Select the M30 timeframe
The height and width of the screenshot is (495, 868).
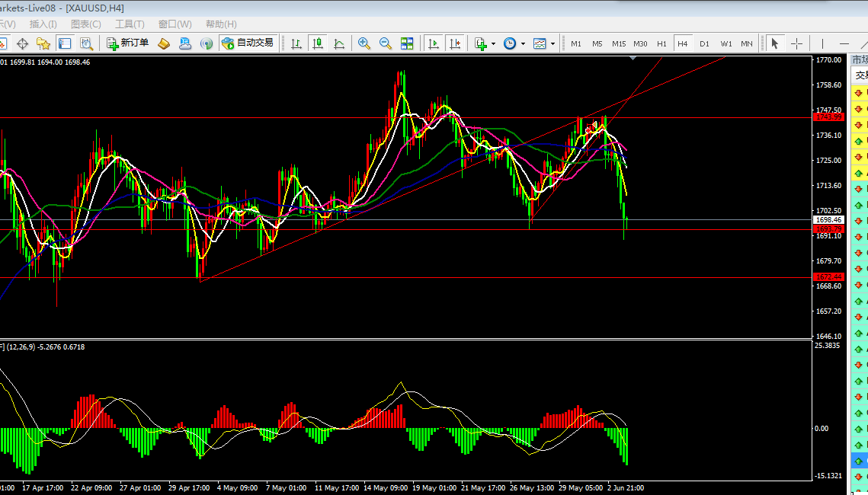tap(640, 43)
